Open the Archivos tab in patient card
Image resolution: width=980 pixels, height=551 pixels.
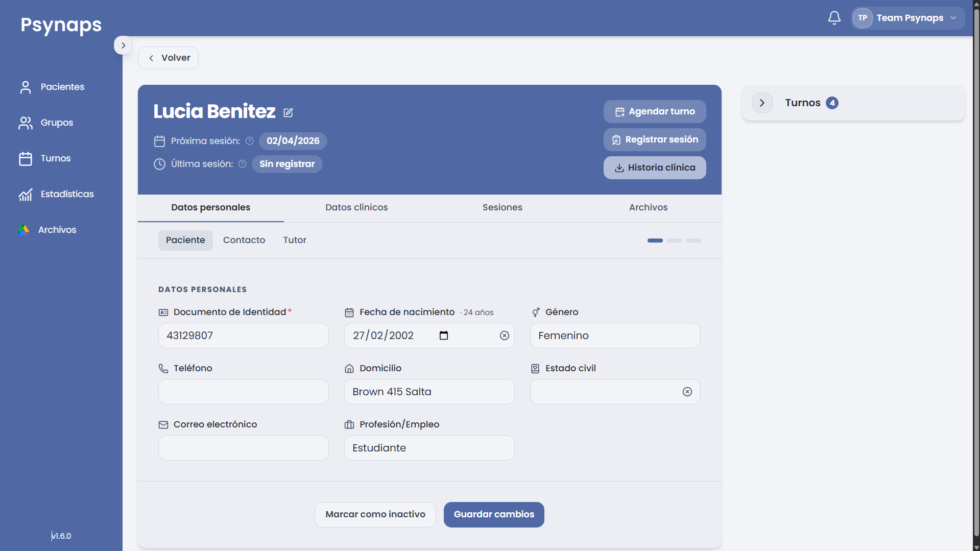point(648,208)
